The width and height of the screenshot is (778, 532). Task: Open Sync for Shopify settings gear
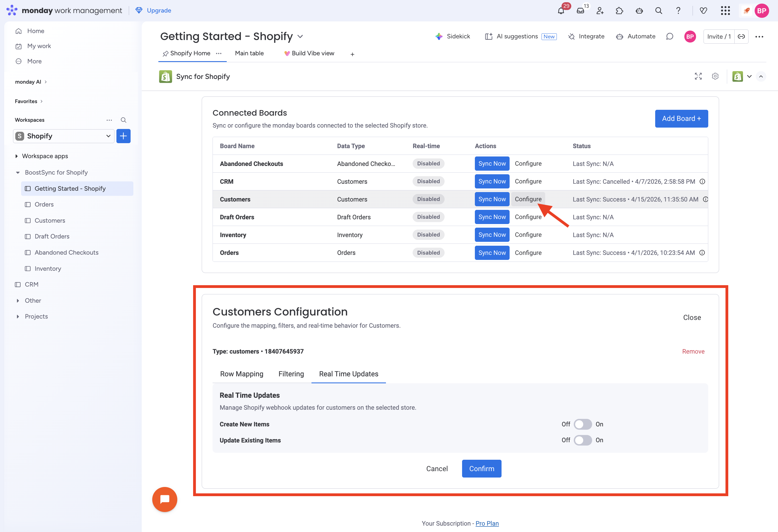pyautogui.click(x=715, y=76)
